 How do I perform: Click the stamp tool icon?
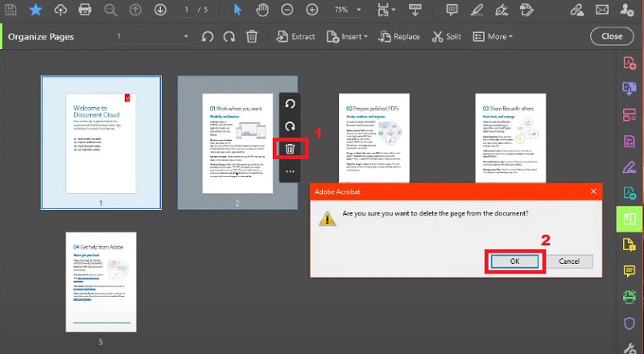[x=526, y=10]
